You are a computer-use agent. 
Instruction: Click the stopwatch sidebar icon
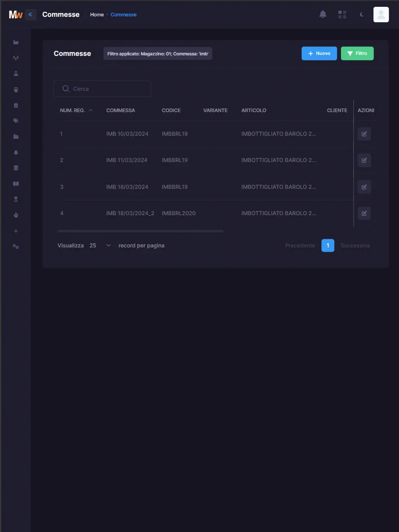tap(15, 215)
